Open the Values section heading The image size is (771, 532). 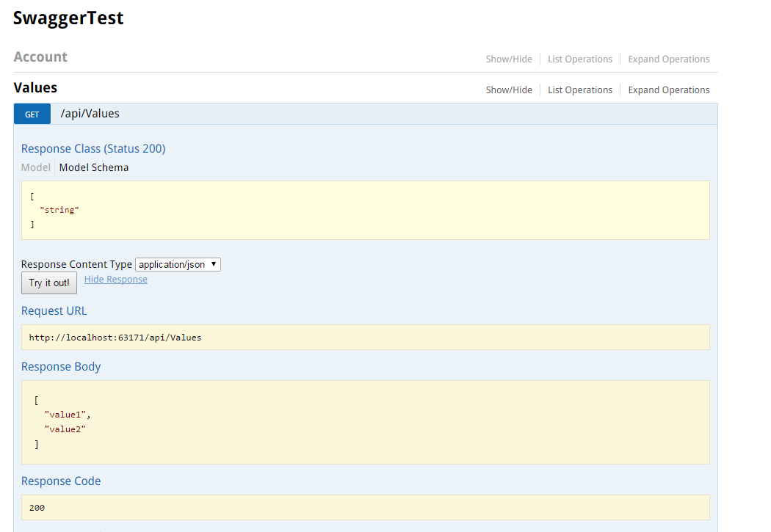pos(35,88)
